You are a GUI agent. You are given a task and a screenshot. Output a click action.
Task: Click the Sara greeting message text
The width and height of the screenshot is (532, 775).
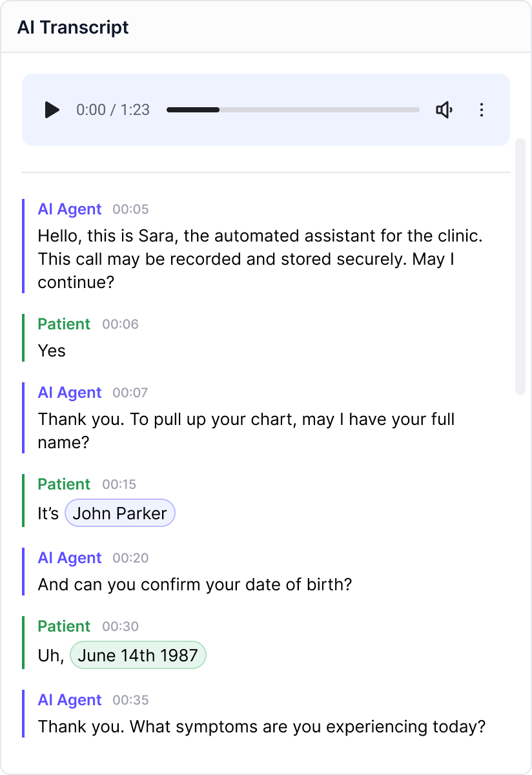tap(258, 259)
